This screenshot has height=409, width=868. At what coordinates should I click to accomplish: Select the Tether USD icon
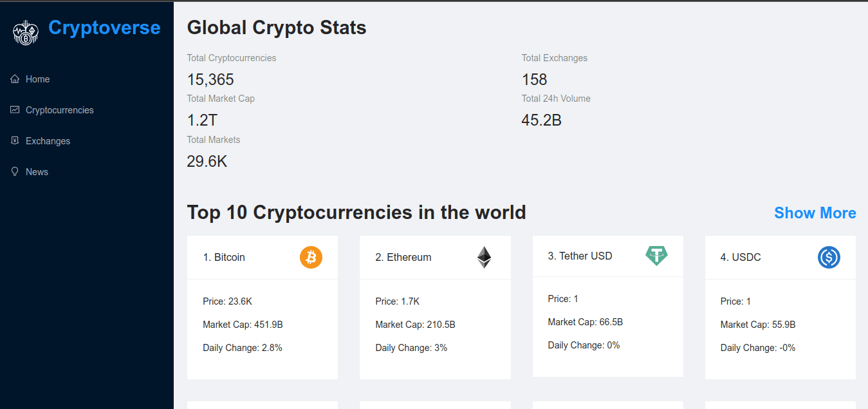click(x=656, y=256)
